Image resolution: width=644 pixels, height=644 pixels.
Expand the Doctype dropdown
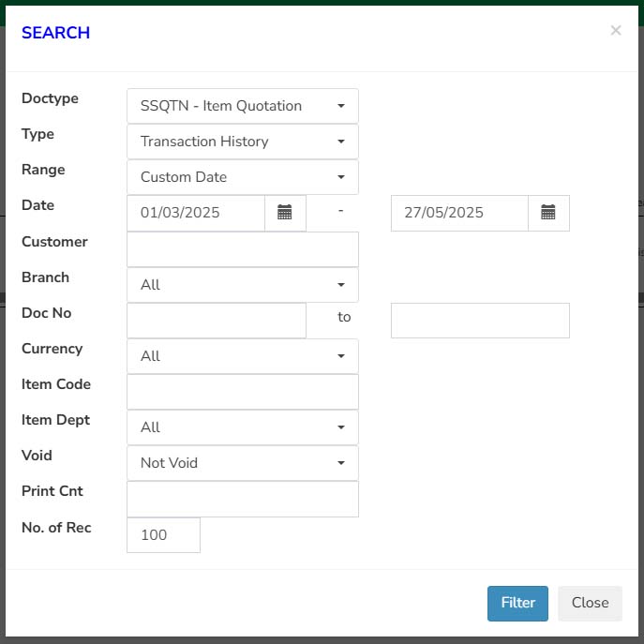point(243,106)
